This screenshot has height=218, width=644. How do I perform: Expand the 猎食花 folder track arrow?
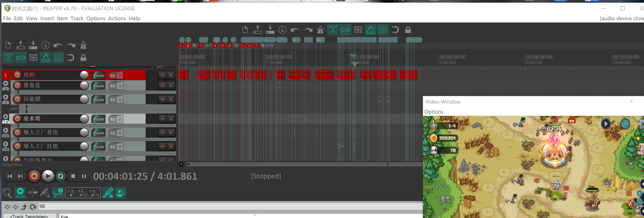point(5,83)
